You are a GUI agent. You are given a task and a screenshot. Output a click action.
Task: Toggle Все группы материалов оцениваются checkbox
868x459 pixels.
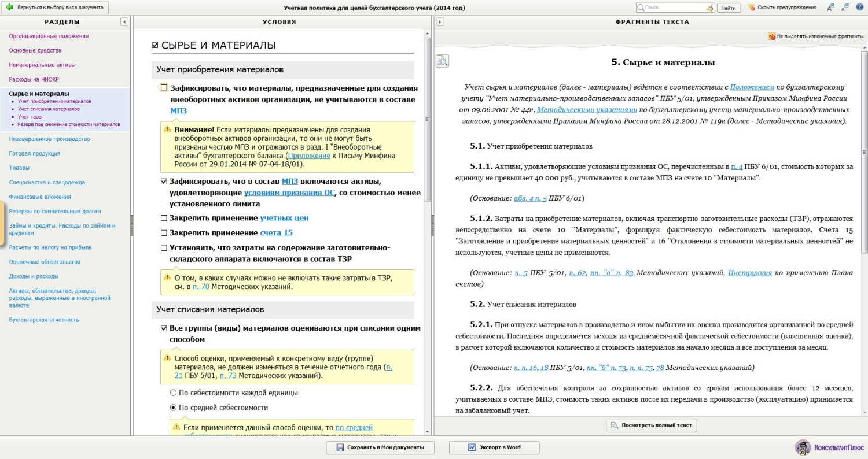164,328
